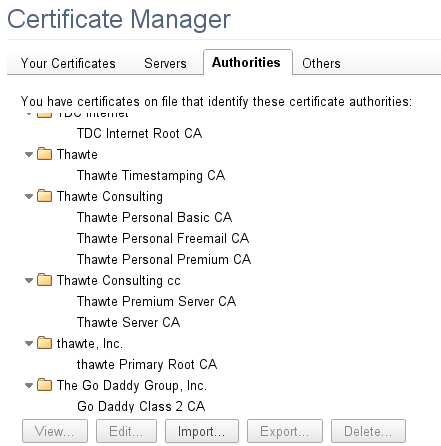Select the Authorities tab
This screenshot has width=441, height=446.
tap(247, 62)
